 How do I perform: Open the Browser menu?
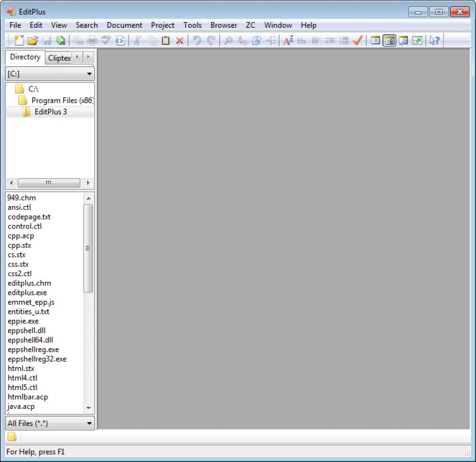(224, 25)
